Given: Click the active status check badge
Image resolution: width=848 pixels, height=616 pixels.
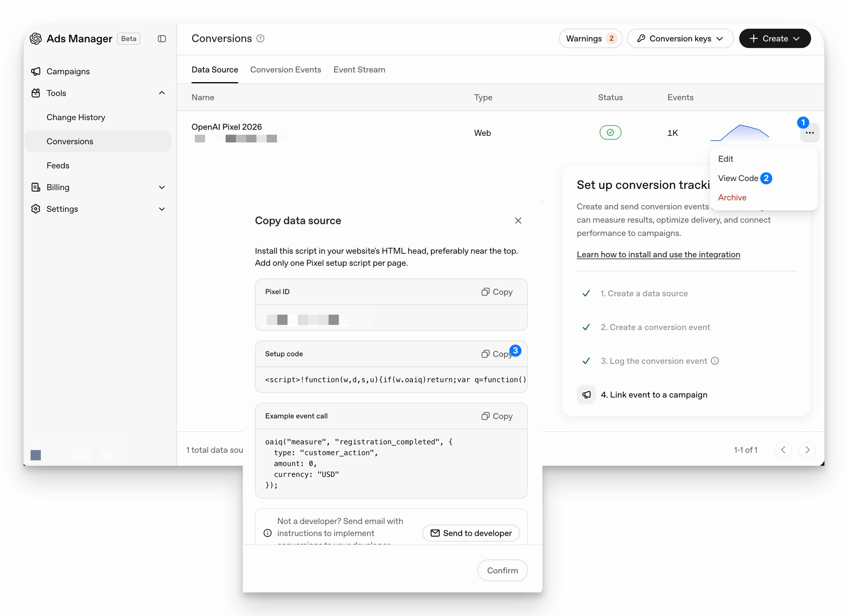Looking at the screenshot, I should pyautogui.click(x=610, y=133).
